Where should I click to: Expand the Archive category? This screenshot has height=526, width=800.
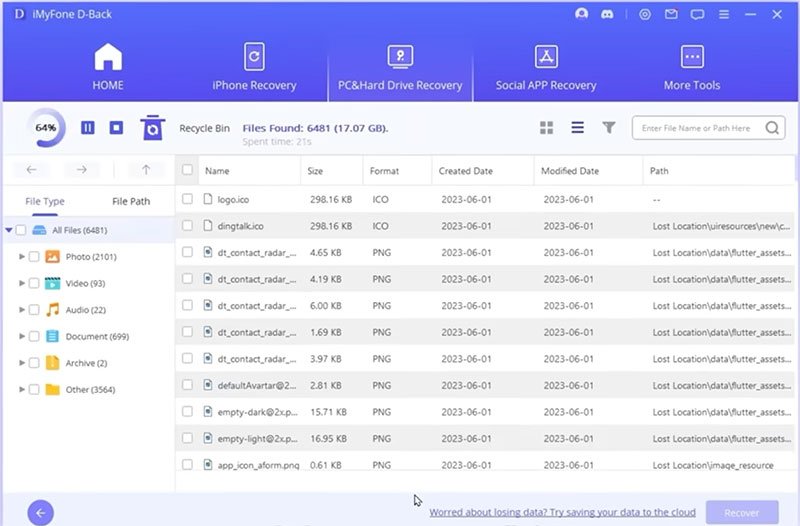[x=21, y=362]
